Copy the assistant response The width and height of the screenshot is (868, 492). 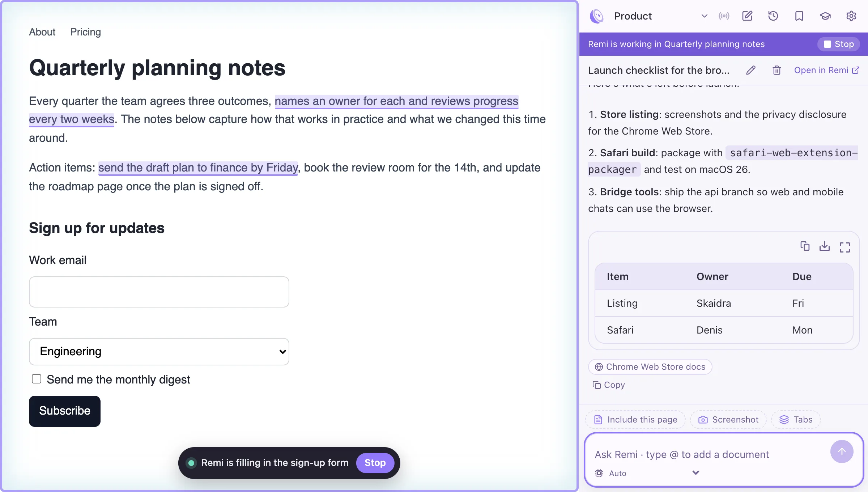(x=609, y=385)
